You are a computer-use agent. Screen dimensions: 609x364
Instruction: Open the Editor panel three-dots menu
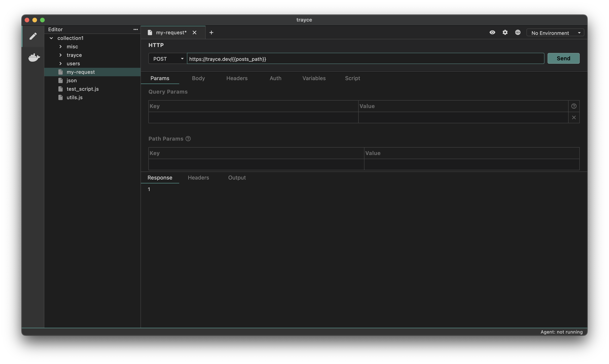[135, 29]
